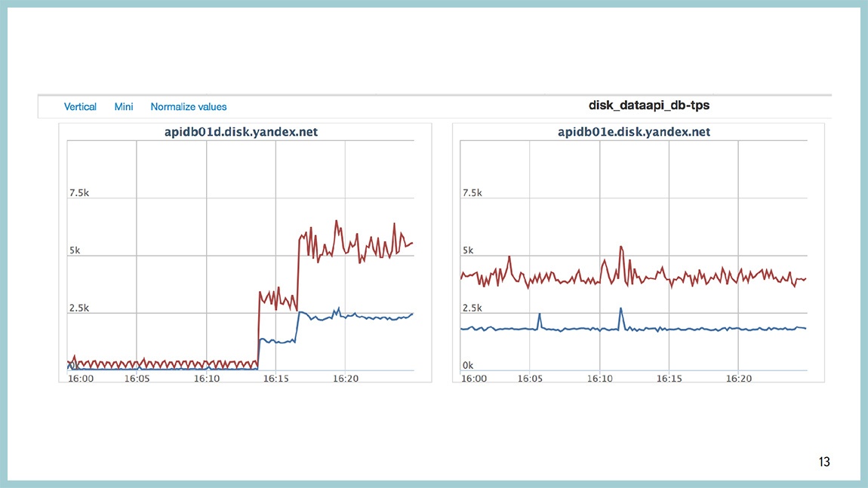Toggle the Mini display mode
868x488 pixels.
pyautogui.click(x=123, y=106)
